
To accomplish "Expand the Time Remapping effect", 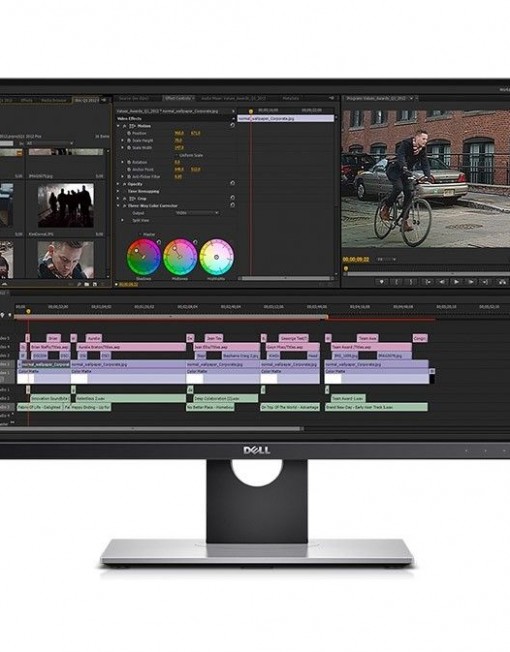I will point(118,191).
